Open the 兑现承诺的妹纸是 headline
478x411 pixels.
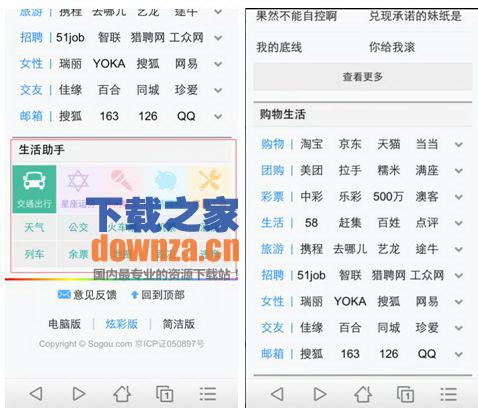[415, 16]
